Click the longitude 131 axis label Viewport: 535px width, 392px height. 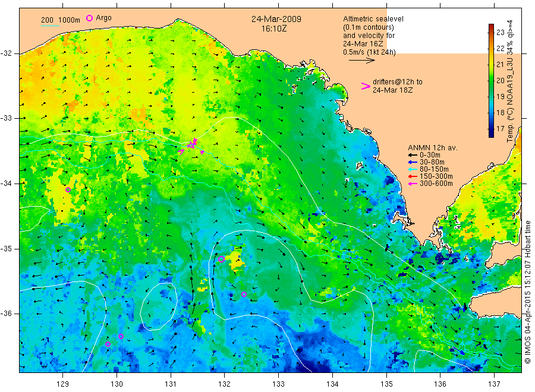[171, 384]
